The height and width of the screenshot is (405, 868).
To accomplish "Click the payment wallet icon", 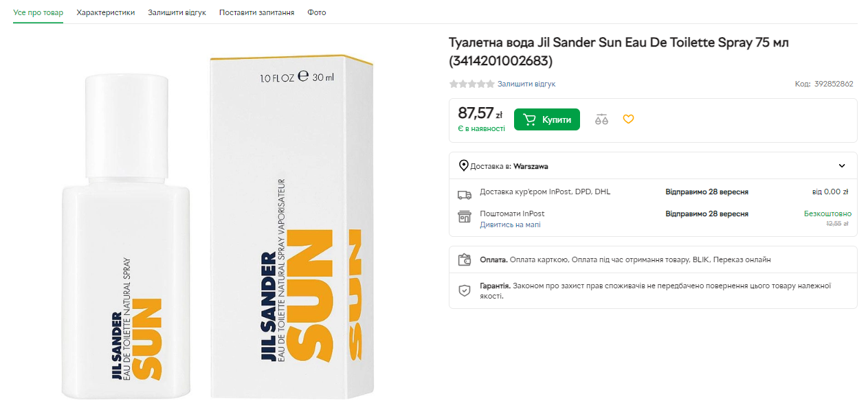I will click(465, 260).
